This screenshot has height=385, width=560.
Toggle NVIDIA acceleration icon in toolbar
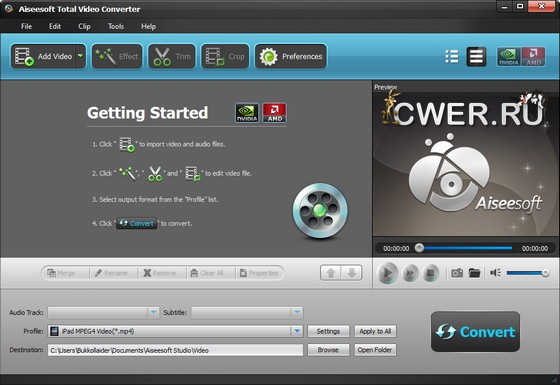tap(509, 56)
